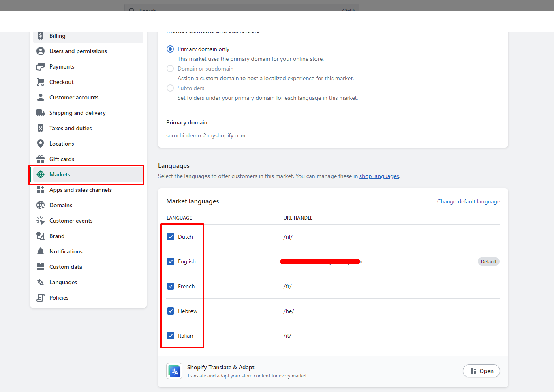Click the Locations pin icon
Viewport: 554px width, 392px height.
(41, 144)
